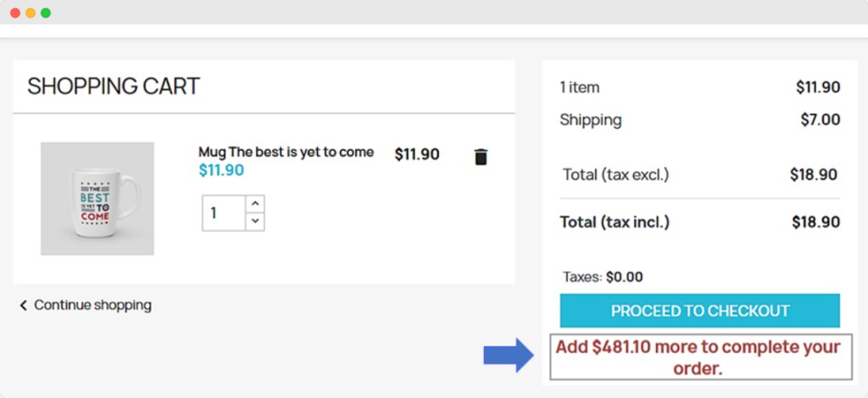The width and height of the screenshot is (868, 398).
Task: Click the SHOPPING CART heading
Action: 114,87
